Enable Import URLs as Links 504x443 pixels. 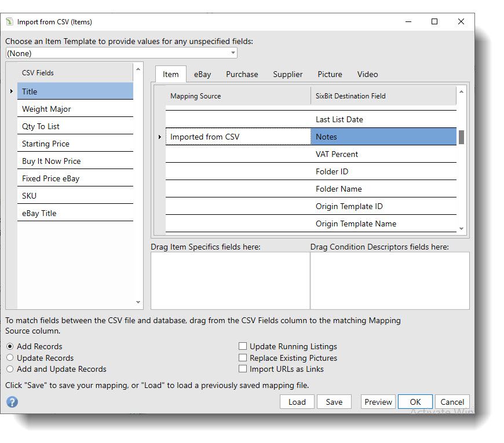coord(243,369)
